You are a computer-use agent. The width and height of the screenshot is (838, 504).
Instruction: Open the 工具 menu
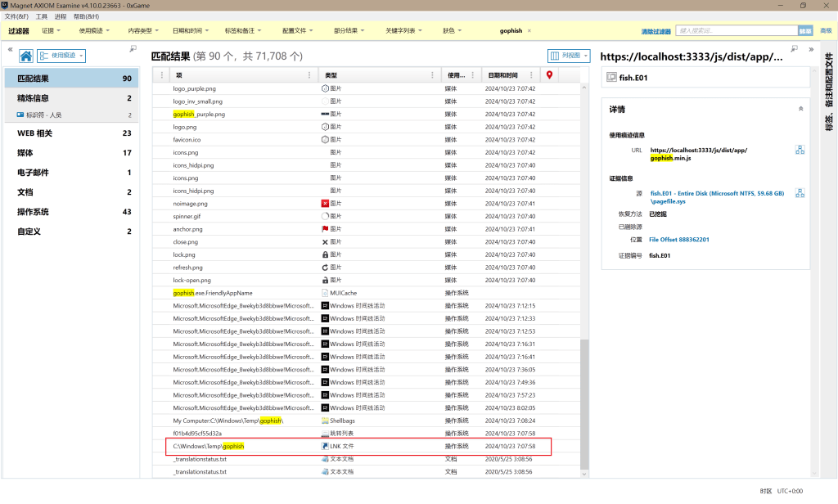tap(41, 16)
